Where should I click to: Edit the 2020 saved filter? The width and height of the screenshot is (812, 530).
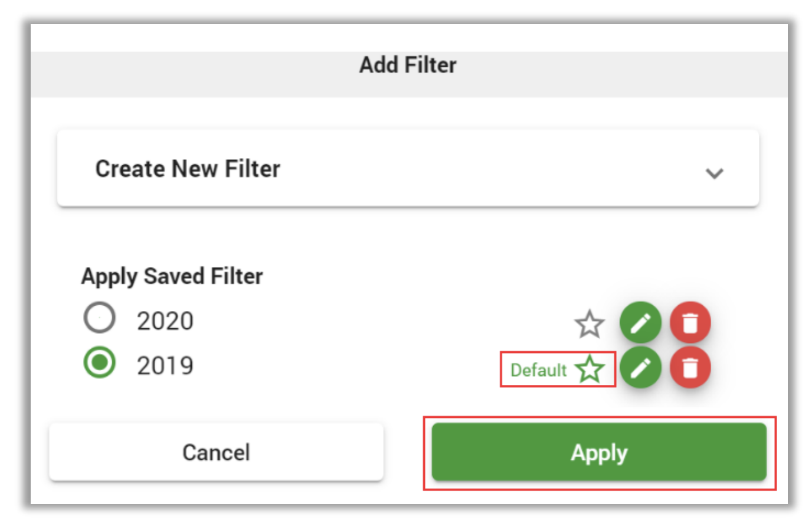click(x=640, y=322)
